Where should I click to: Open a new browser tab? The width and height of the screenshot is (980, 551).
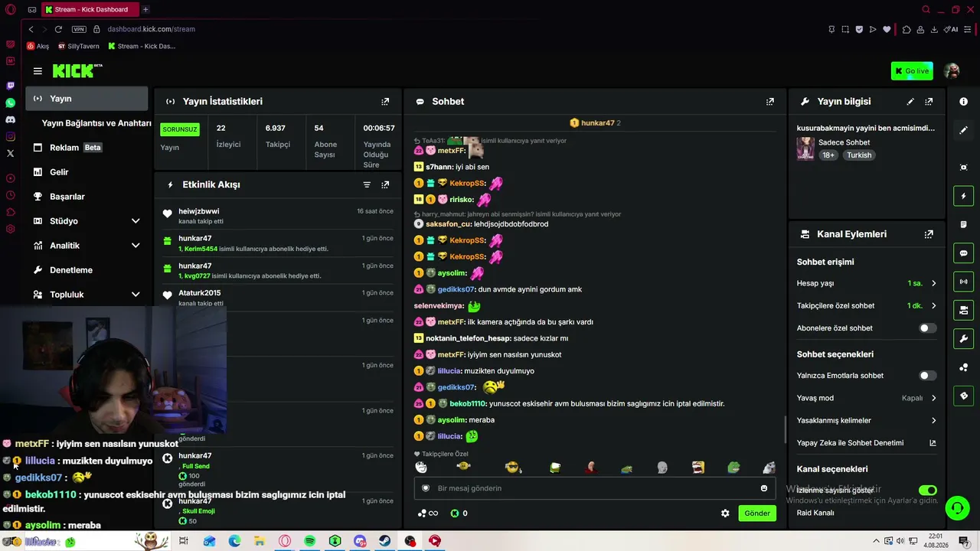coord(145,10)
